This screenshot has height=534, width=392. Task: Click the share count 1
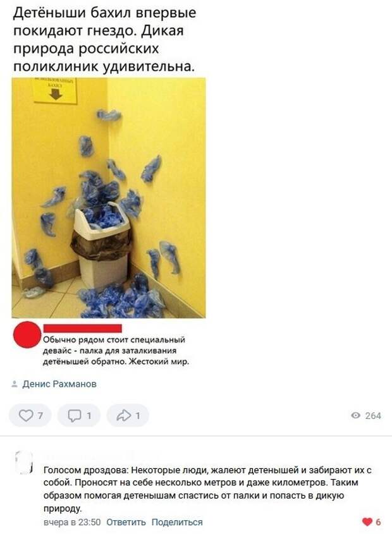pyautogui.click(x=137, y=416)
